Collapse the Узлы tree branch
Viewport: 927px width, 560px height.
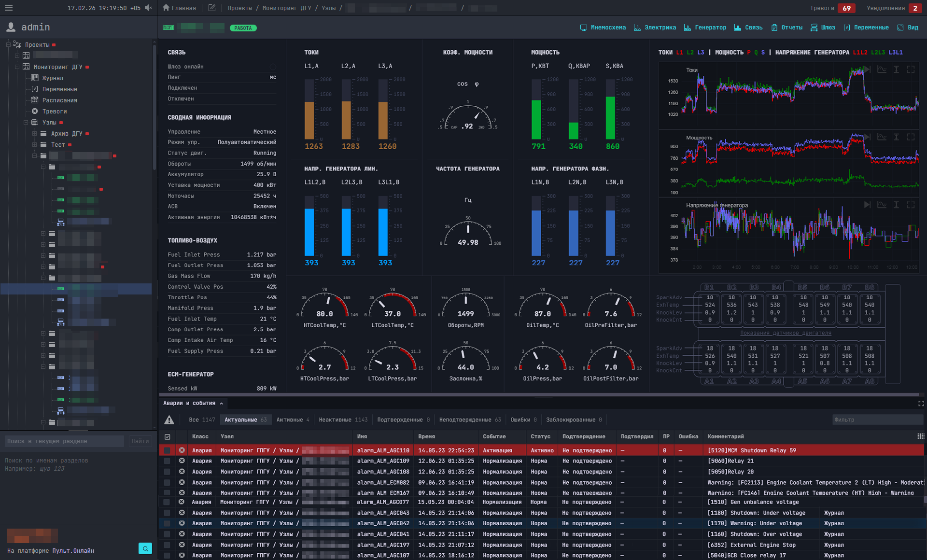pos(27,123)
